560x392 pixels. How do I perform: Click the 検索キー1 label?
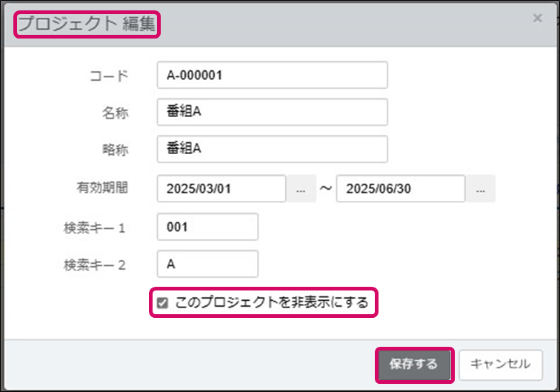96,227
